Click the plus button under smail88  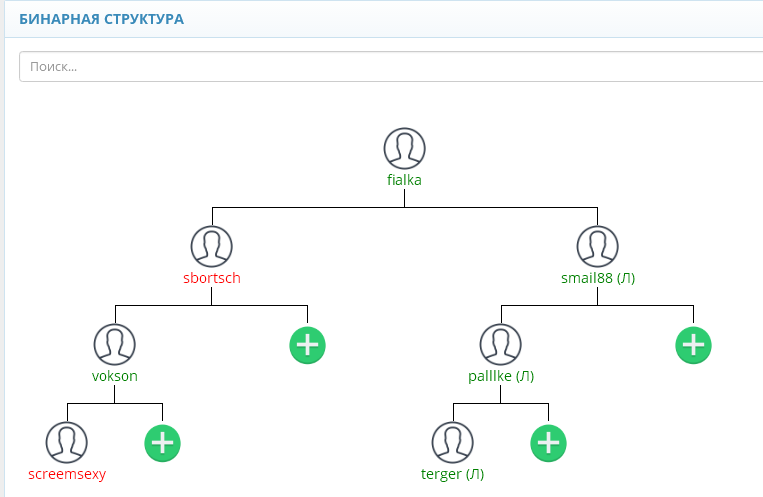click(x=693, y=345)
